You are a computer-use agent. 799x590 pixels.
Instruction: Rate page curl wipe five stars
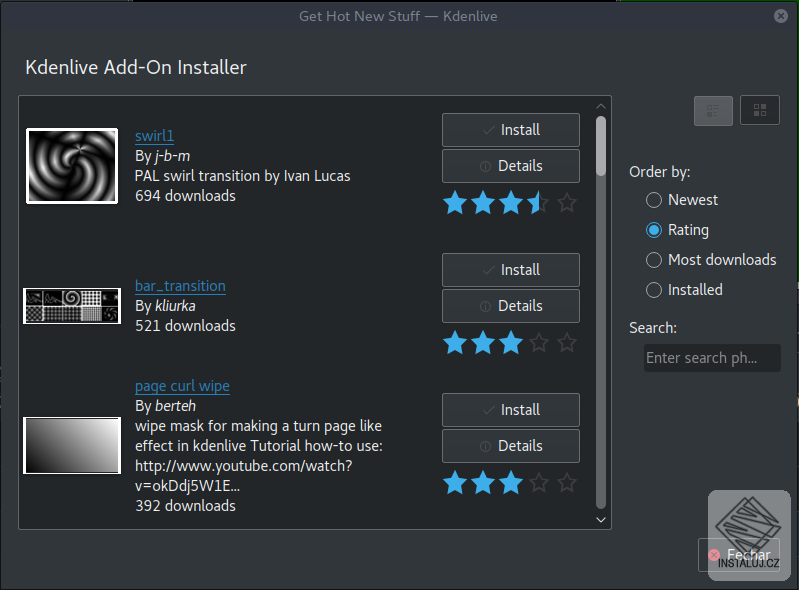567,483
